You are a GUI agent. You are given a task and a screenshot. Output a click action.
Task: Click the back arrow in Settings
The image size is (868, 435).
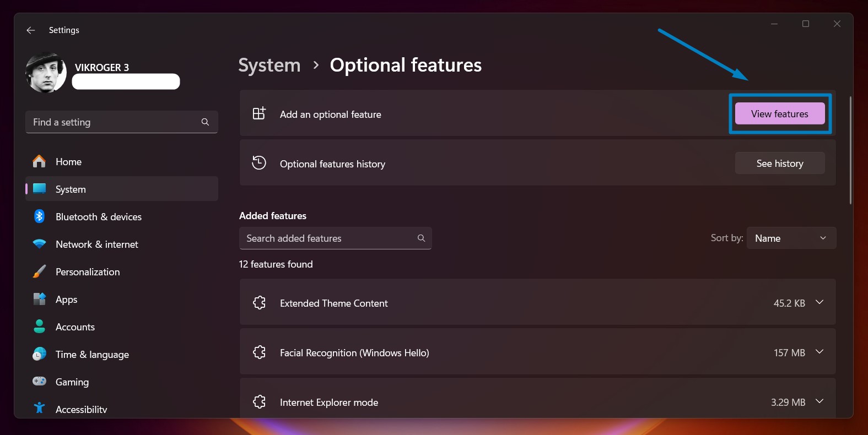[31, 30]
